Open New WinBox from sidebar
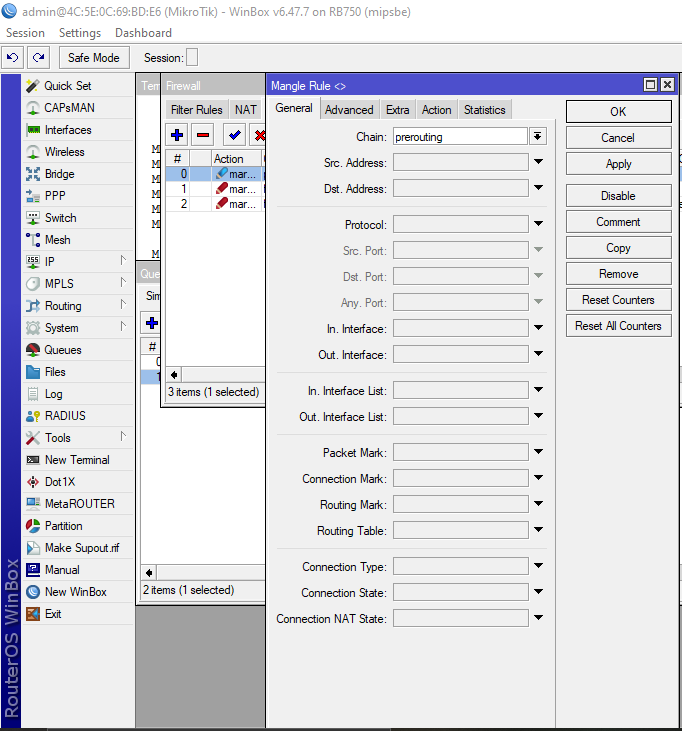The image size is (682, 731). point(77,592)
